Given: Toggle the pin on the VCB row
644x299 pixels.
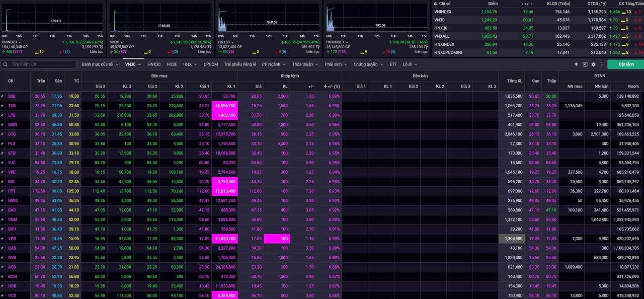Looking at the screenshot, I should (3, 295).
